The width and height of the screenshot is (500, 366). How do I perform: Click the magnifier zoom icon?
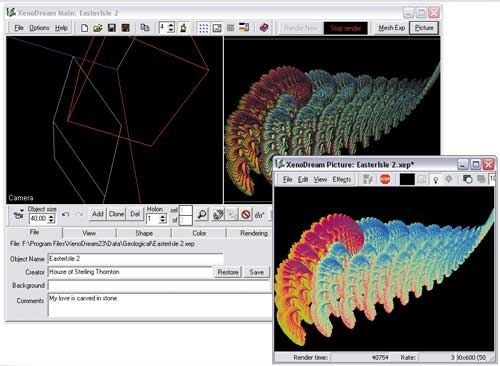click(202, 214)
